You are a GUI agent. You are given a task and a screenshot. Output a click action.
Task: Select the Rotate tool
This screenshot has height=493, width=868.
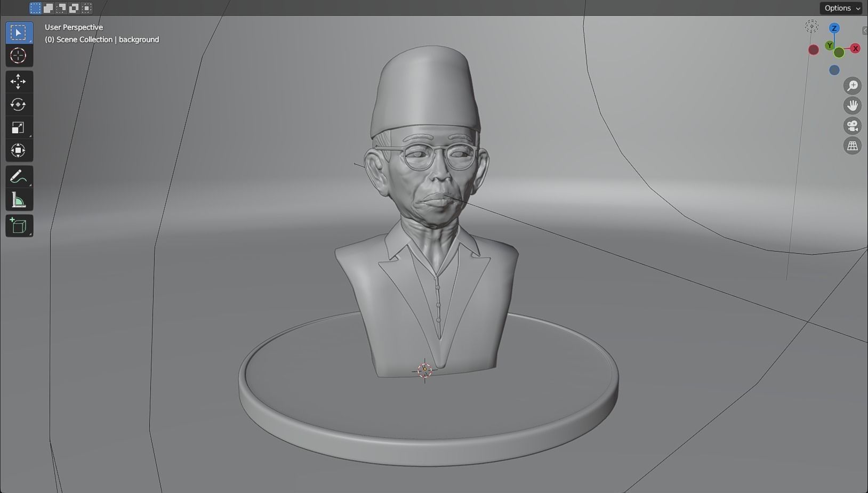pos(19,104)
